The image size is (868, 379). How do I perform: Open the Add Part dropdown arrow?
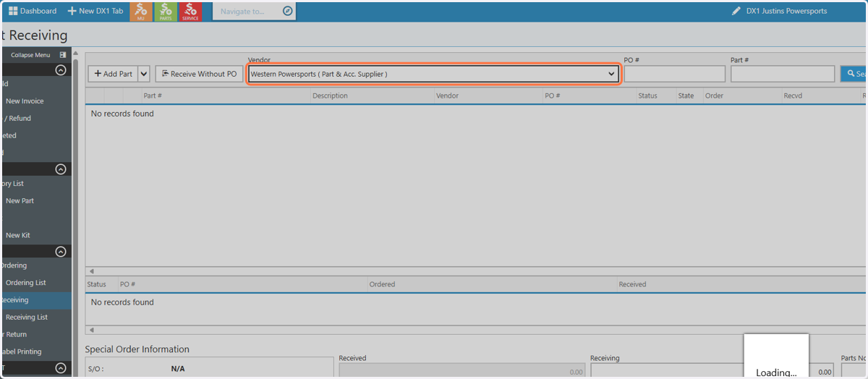144,74
